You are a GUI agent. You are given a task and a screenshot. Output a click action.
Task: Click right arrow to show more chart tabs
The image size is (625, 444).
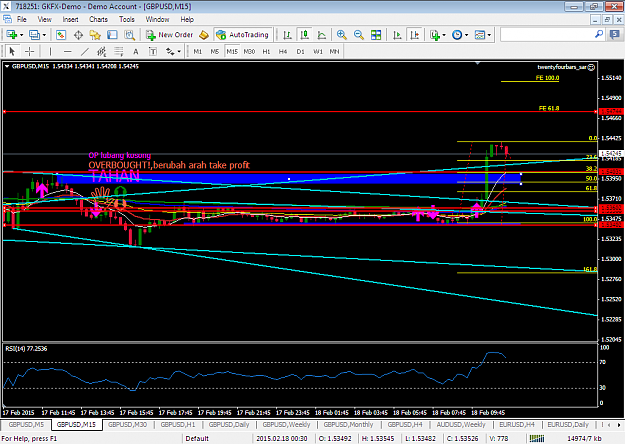(619, 425)
